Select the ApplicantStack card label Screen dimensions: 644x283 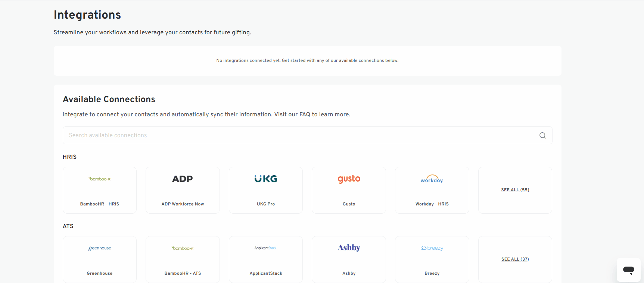point(266,273)
